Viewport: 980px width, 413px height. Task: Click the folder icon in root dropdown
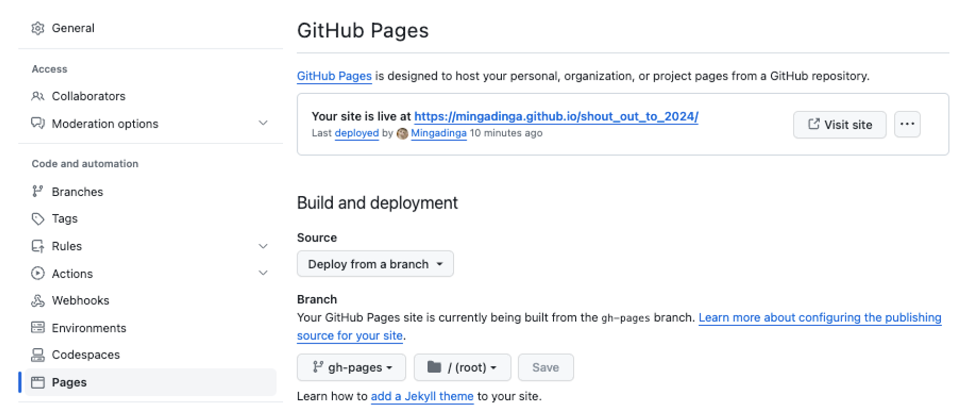click(434, 367)
